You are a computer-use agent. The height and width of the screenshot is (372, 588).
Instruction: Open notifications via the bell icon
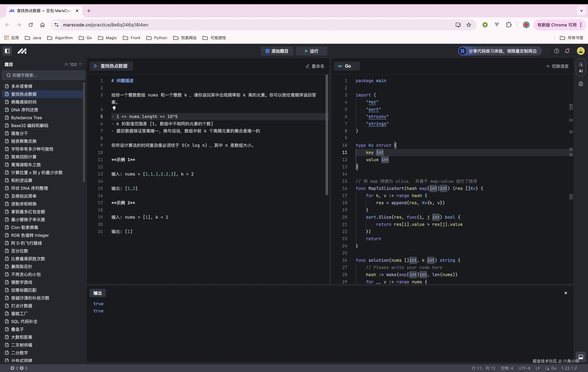(x=567, y=51)
